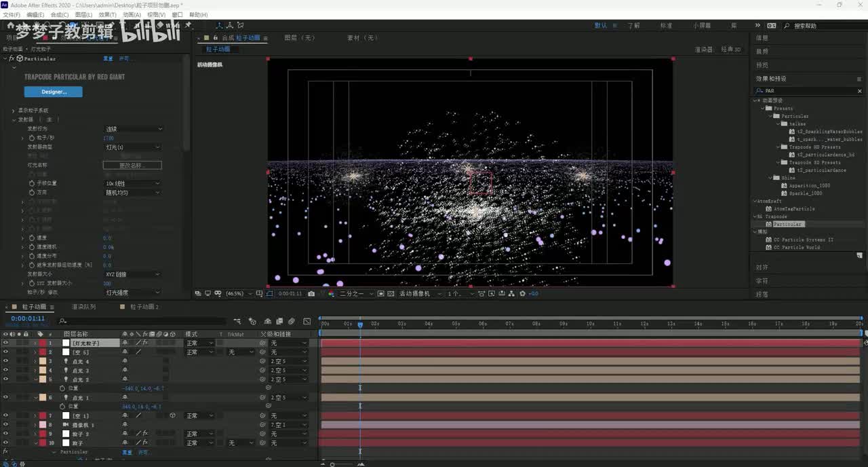
Task: Open the 方向 随机均匀 dropdown
Action: (133, 192)
